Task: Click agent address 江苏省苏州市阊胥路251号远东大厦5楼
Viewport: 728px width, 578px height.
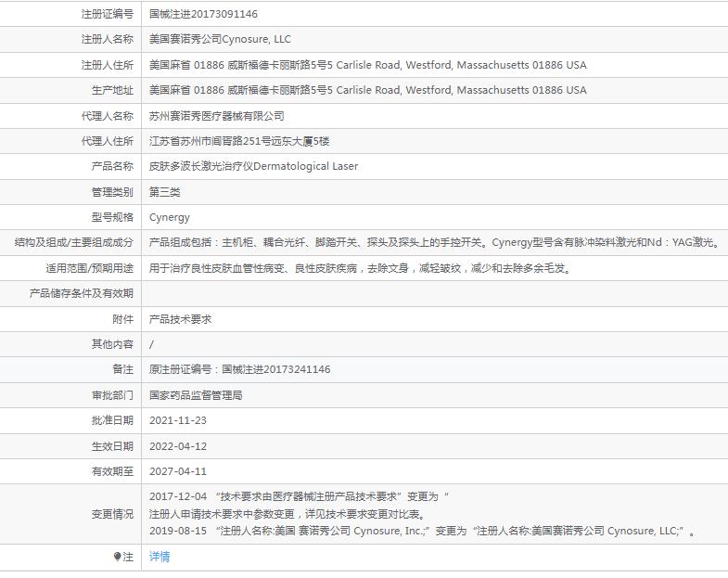Action: pyautogui.click(x=239, y=141)
